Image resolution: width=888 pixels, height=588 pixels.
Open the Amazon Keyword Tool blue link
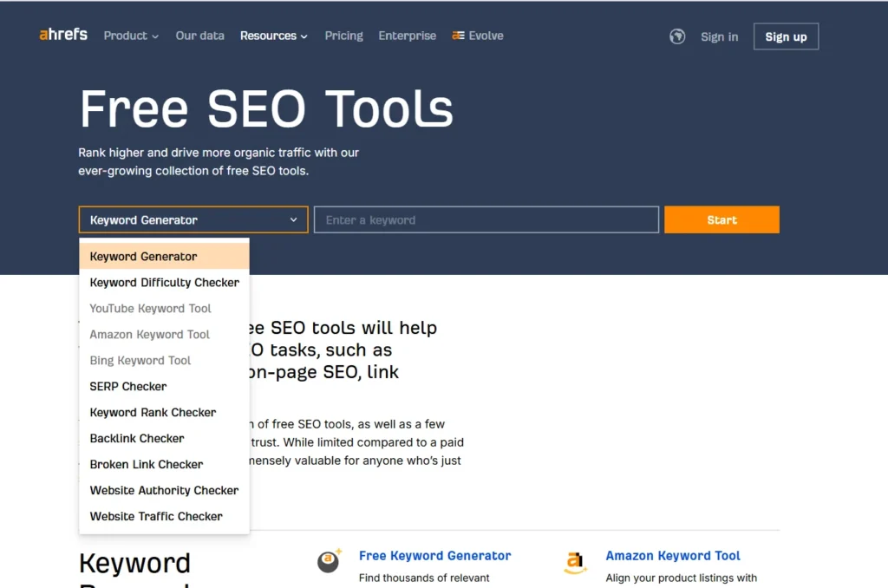673,556
